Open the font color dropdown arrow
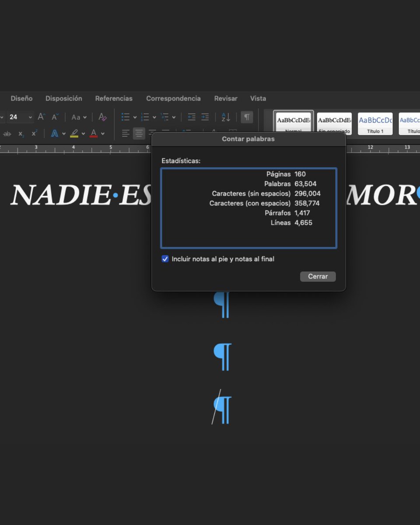 [102, 134]
